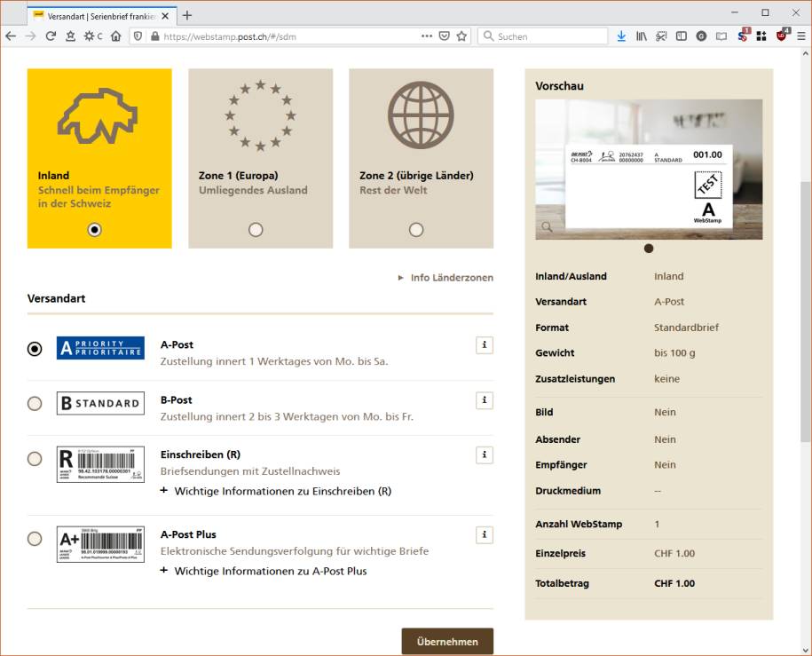Select the A-Post Plus radio button
Screen dimensions: 812x656
[35, 539]
